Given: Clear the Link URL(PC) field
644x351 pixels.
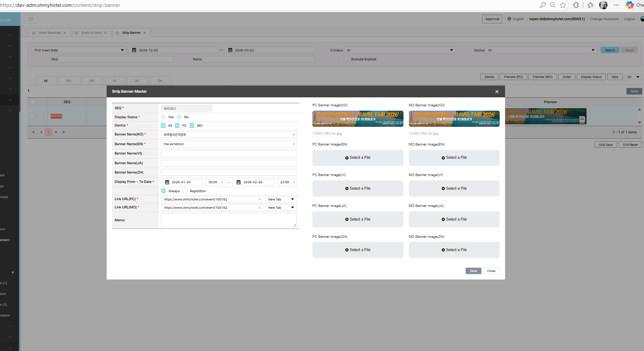Looking at the screenshot, I should click(x=260, y=199).
